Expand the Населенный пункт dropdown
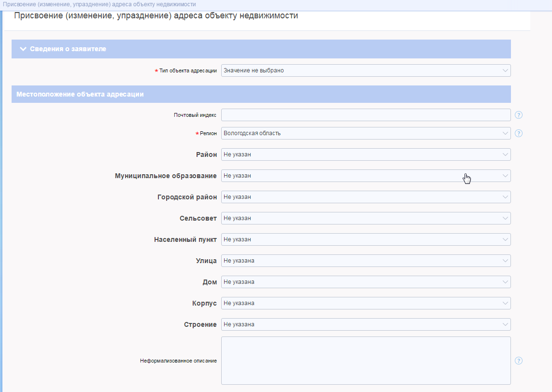Screen dimensions: 552x392 click(x=366, y=239)
